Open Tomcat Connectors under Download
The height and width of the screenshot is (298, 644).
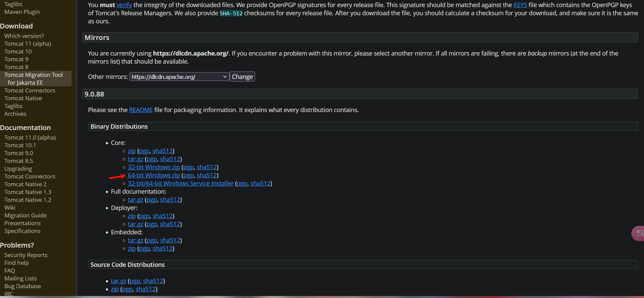[30, 90]
